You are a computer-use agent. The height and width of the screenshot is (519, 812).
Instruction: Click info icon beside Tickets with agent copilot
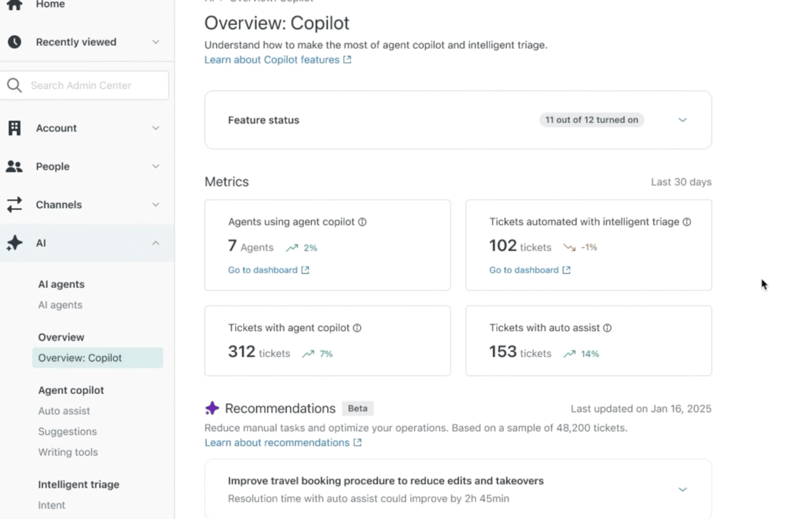coord(357,328)
